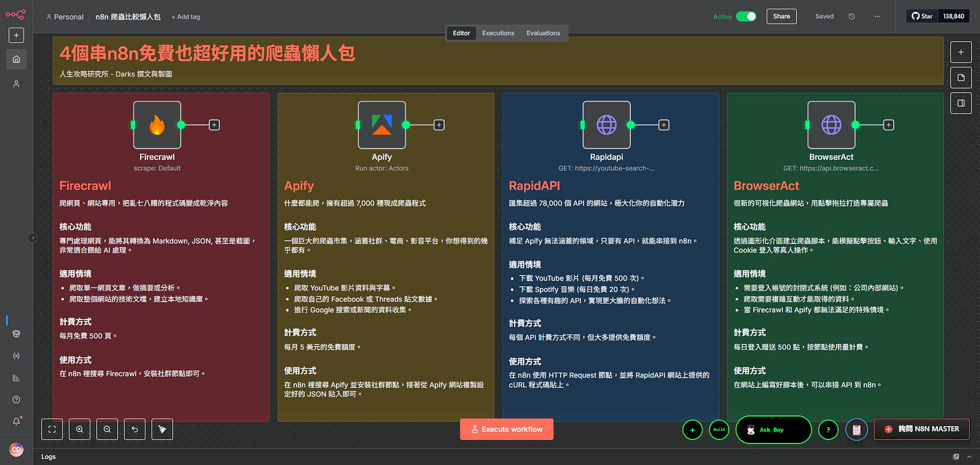Image resolution: width=980 pixels, height=465 pixels.
Task: Click the Ask Boy assistant button
Action: pyautogui.click(x=773, y=429)
